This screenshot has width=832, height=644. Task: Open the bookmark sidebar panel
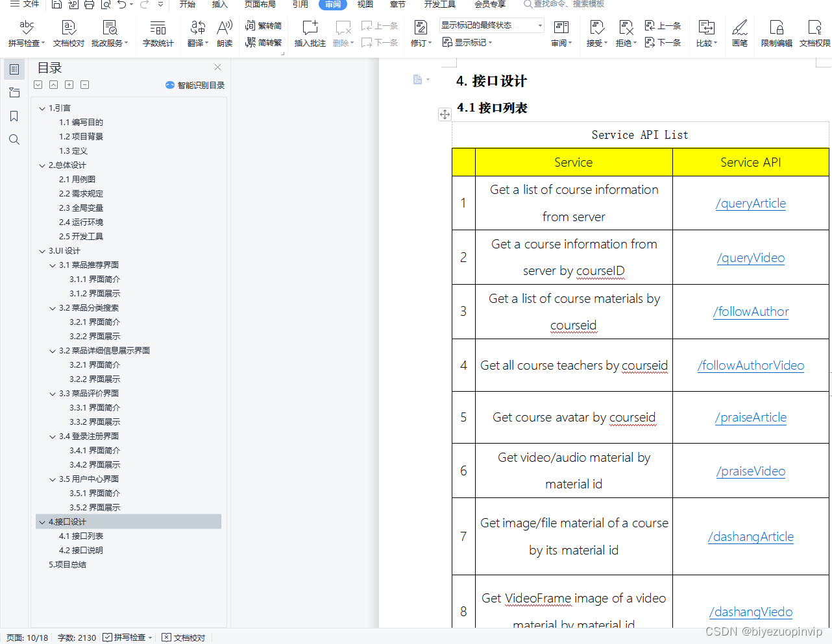[x=14, y=116]
